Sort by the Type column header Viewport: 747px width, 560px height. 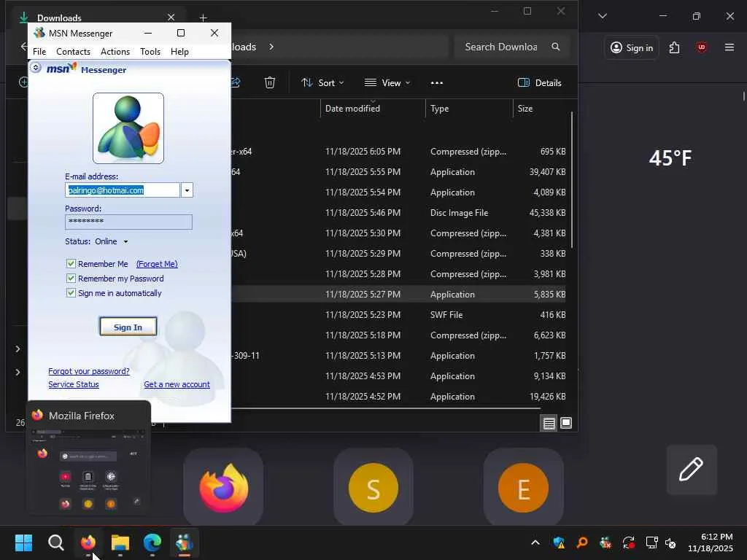(469, 109)
